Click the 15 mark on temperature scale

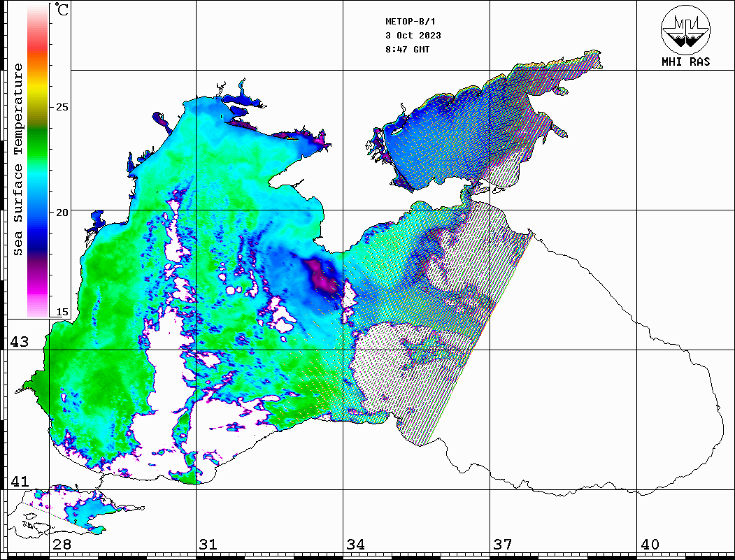click(x=62, y=312)
